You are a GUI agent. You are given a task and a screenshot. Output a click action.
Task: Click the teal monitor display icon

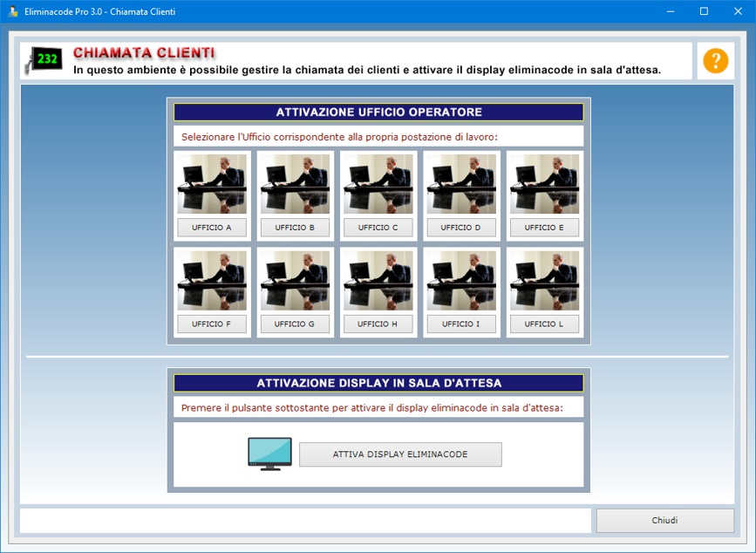coord(269,454)
